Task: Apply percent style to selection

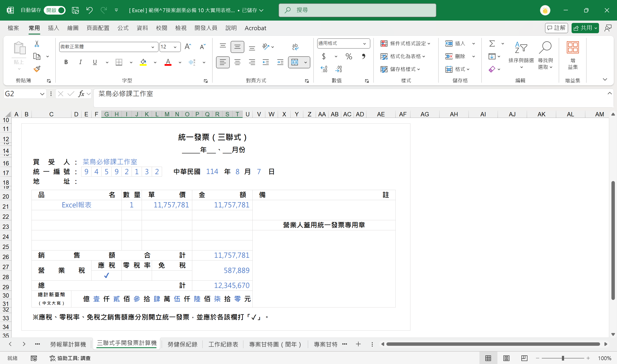Action: (x=349, y=56)
